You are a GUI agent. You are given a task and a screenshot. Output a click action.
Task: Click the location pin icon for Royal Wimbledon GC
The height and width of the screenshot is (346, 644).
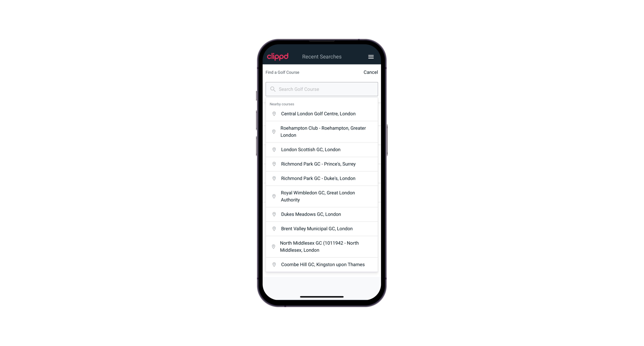tap(273, 196)
